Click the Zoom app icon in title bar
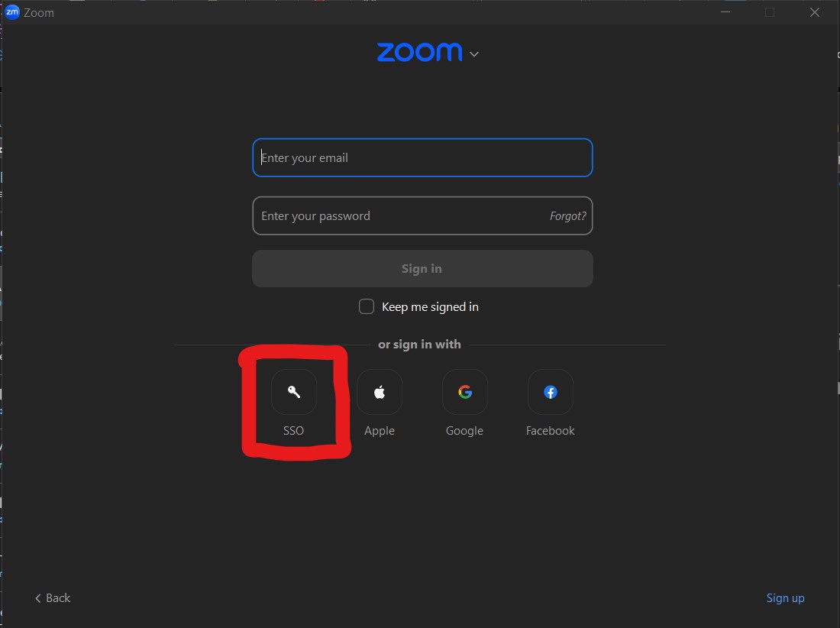 (12, 12)
